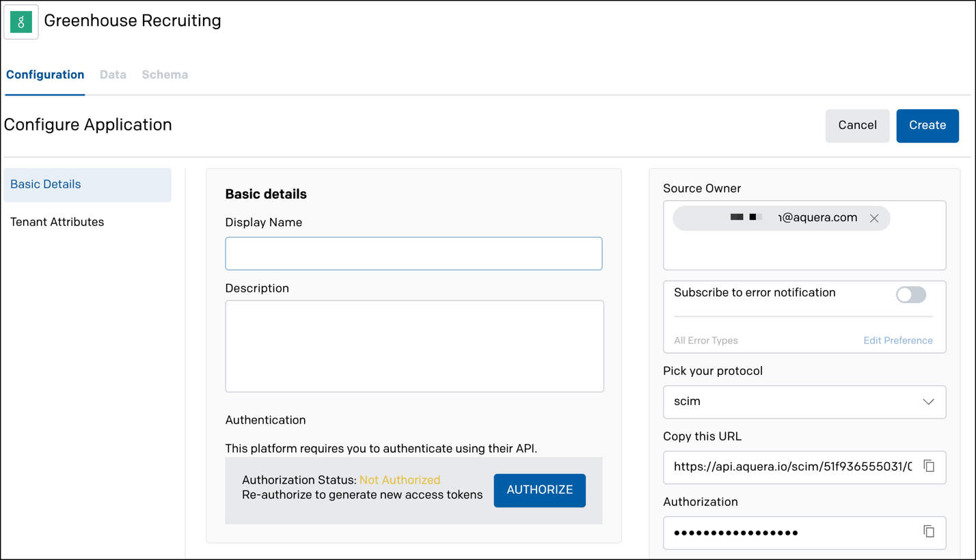Switch to the Configuration tab
The height and width of the screenshot is (560, 976).
click(x=45, y=74)
